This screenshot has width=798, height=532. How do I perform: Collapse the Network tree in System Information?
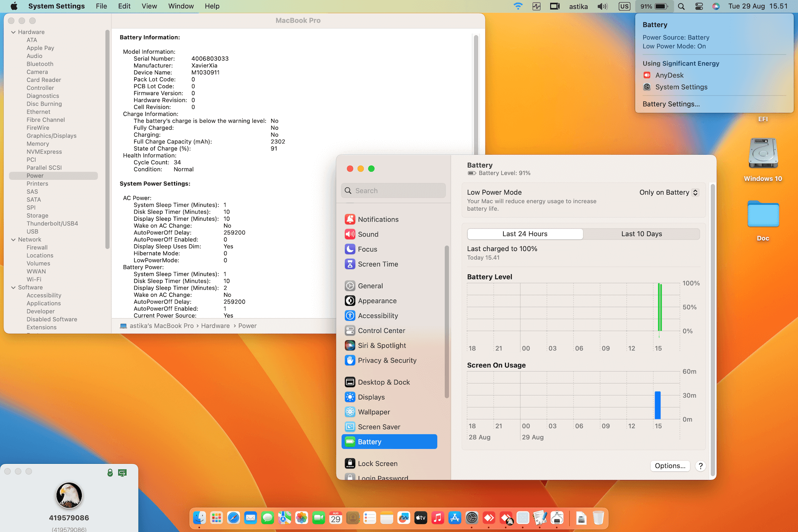tap(14, 239)
